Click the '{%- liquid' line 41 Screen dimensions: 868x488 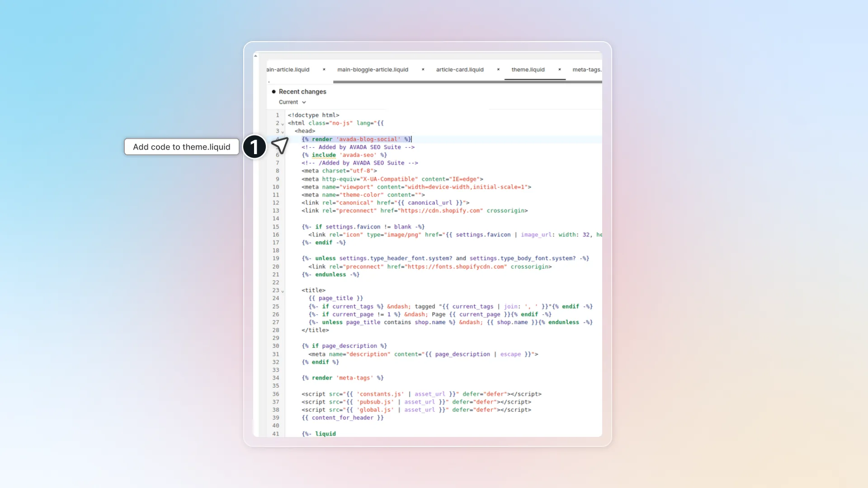point(319,434)
